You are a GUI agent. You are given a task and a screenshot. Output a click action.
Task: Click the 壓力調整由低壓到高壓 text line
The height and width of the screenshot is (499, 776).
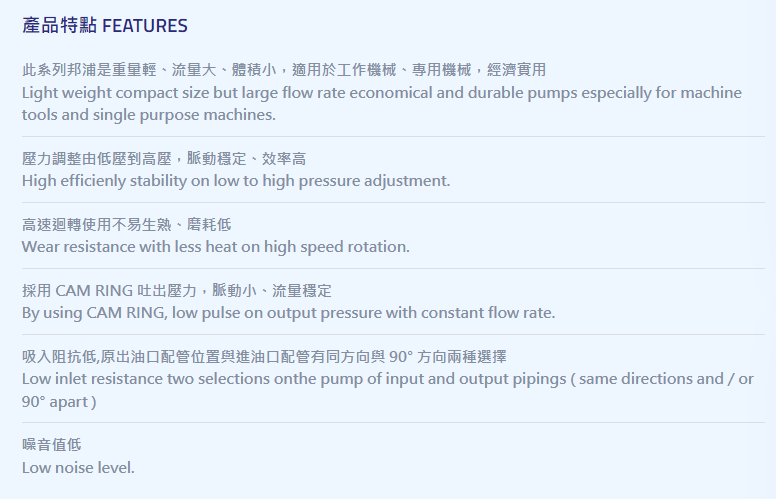pyautogui.click(x=164, y=159)
